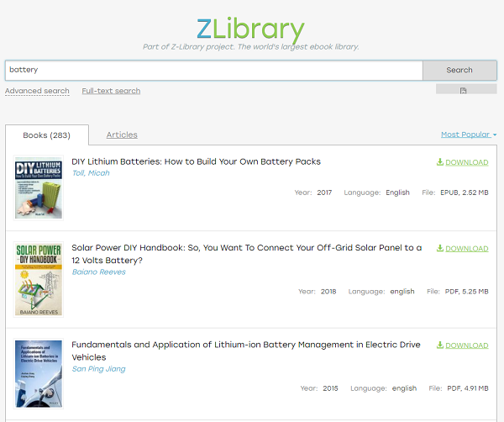Switch to Full-text search
Screen dimensions: 504x422
pos(111,91)
